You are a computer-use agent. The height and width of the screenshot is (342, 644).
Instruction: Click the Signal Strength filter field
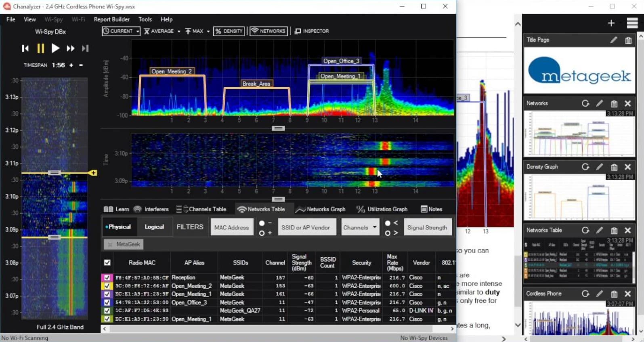(427, 227)
